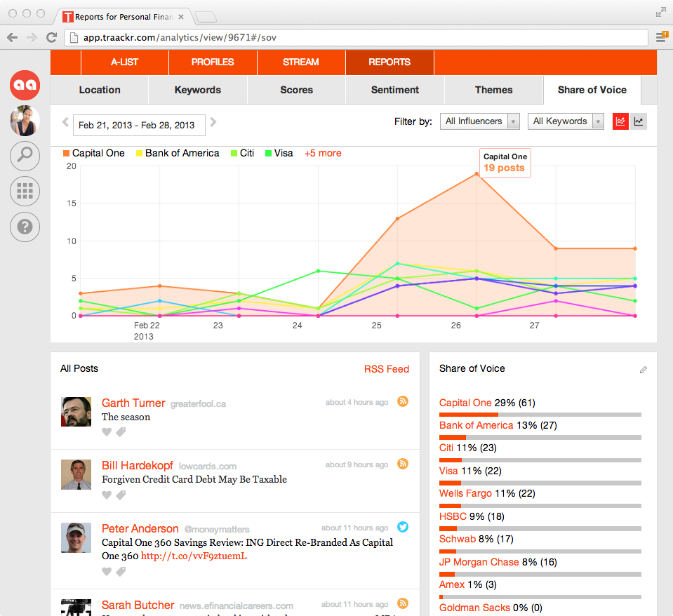Click the Twitter icon on Peter Anderson's post
The image size is (673, 616).
(402, 527)
